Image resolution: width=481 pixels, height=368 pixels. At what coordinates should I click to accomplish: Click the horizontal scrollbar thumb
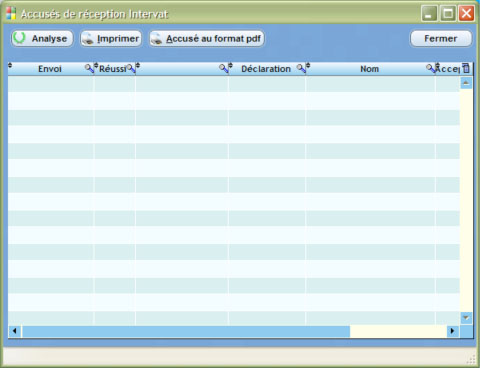coord(186,331)
